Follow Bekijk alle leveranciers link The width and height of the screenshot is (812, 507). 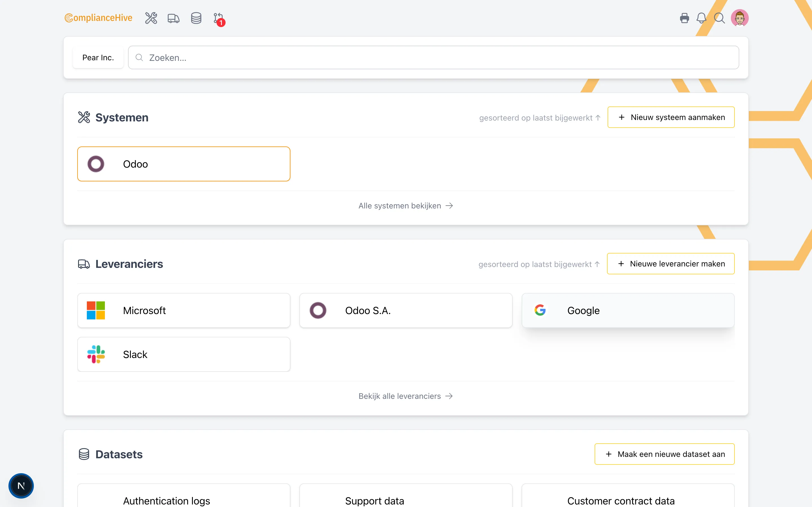[x=406, y=396]
